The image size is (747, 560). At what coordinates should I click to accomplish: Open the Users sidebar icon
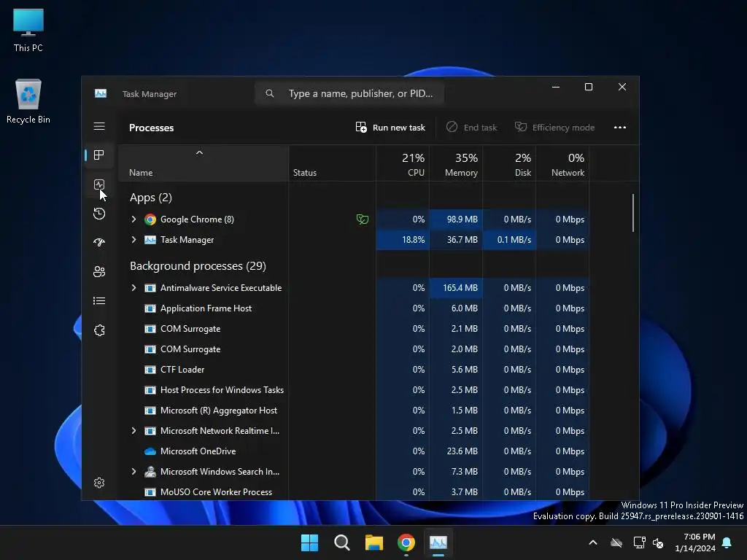(99, 271)
